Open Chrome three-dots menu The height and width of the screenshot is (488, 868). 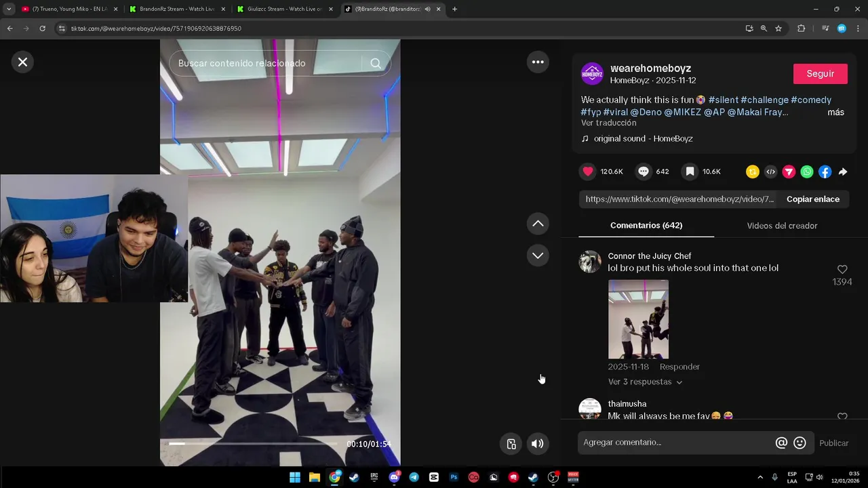point(858,28)
